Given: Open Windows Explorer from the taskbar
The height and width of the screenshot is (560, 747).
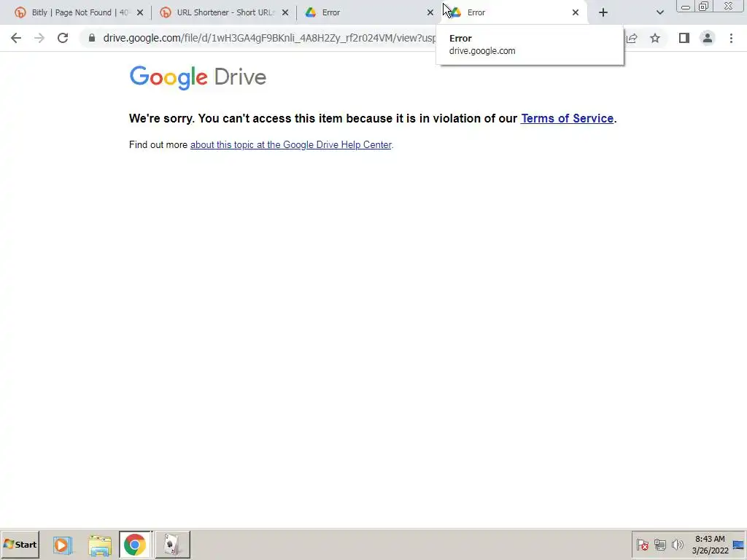Looking at the screenshot, I should [x=99, y=545].
